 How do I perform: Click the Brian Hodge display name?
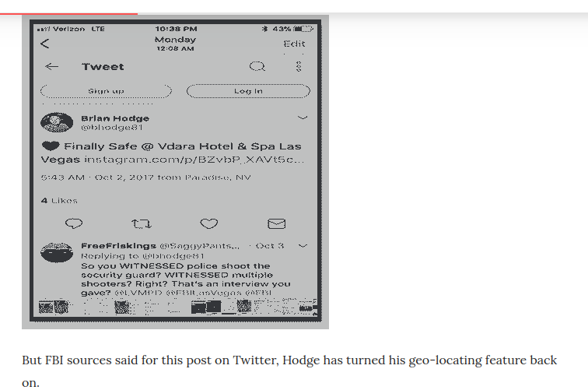pos(115,118)
